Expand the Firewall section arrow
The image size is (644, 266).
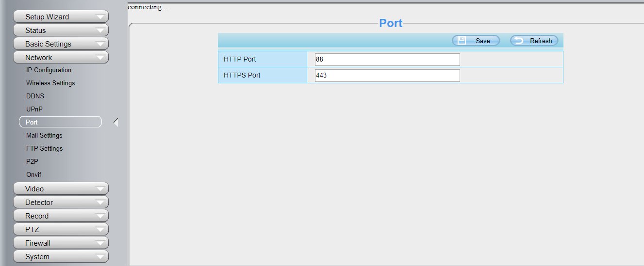100,243
